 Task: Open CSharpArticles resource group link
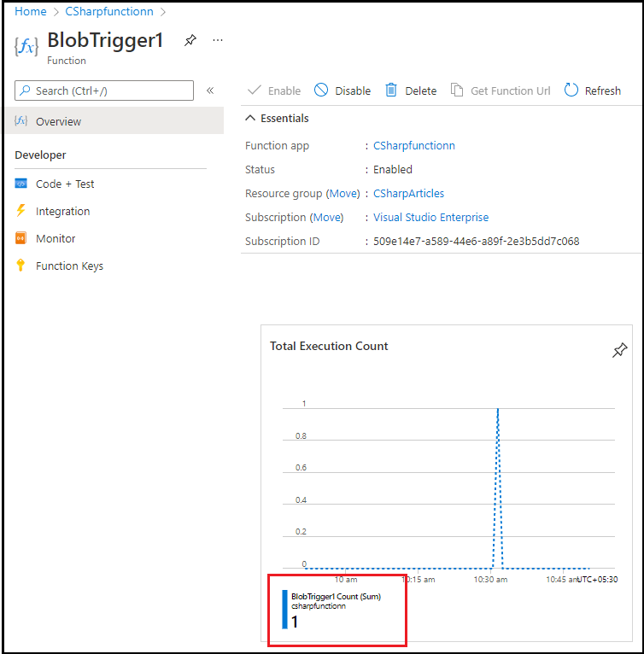click(408, 194)
